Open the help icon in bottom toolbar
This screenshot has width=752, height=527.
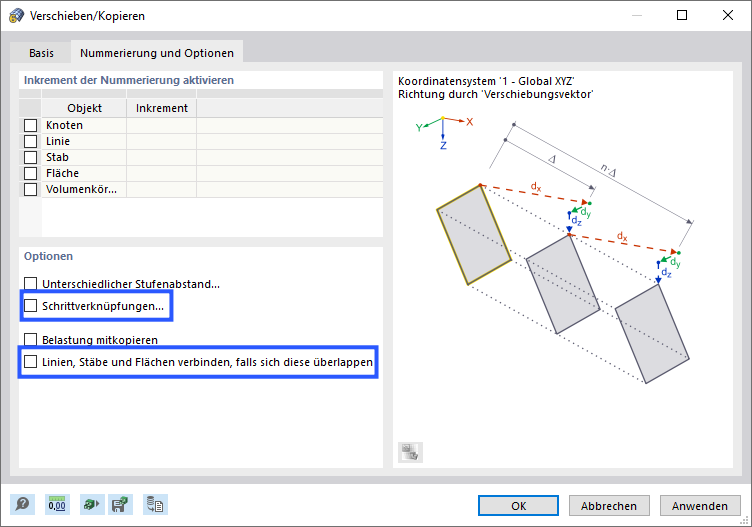coord(23,504)
